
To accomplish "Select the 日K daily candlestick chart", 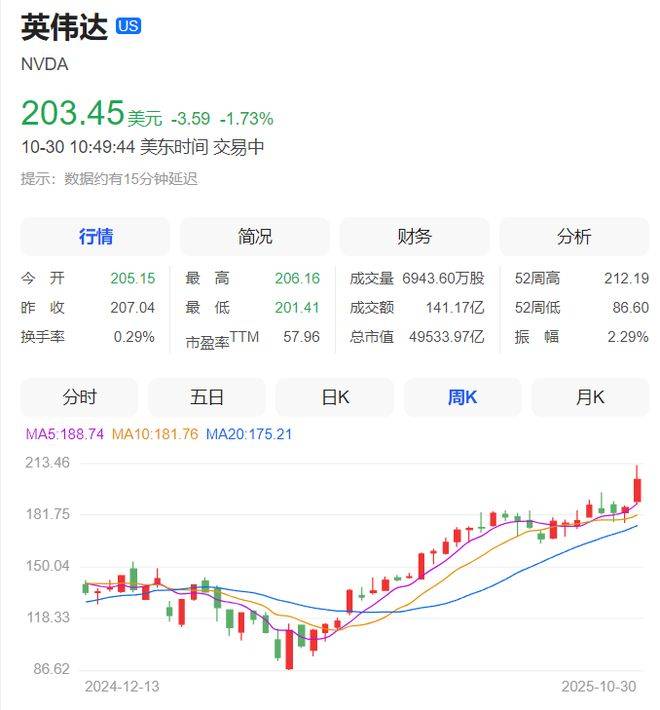I will (335, 397).
